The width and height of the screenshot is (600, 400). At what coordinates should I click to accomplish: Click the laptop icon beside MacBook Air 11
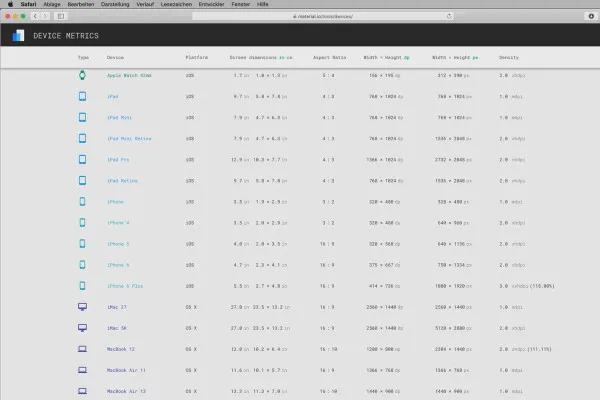(x=82, y=370)
